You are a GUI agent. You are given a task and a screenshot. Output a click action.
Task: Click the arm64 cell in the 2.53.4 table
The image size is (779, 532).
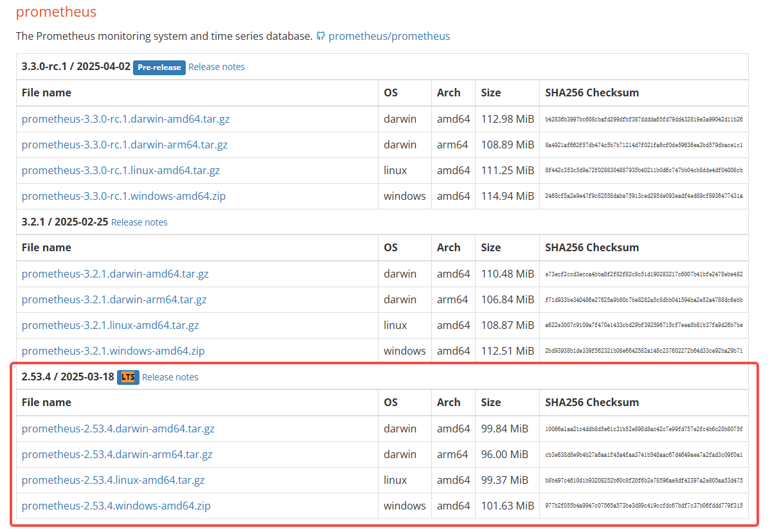pyautogui.click(x=452, y=454)
